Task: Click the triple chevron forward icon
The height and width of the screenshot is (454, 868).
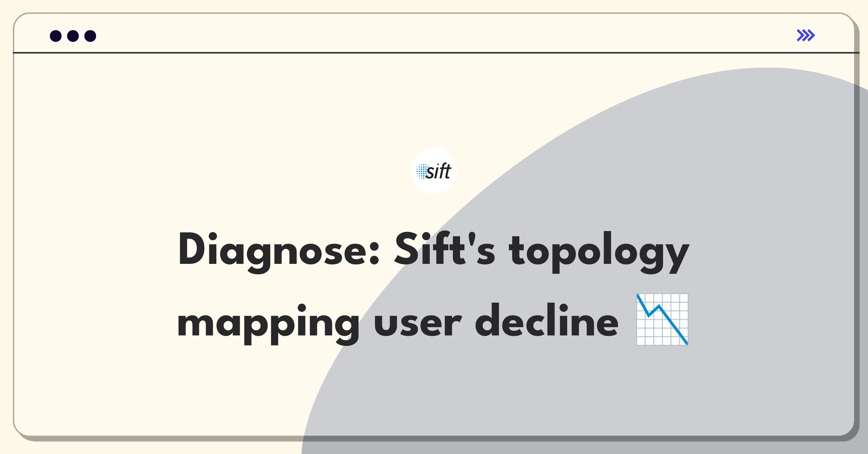Action: 805,35
